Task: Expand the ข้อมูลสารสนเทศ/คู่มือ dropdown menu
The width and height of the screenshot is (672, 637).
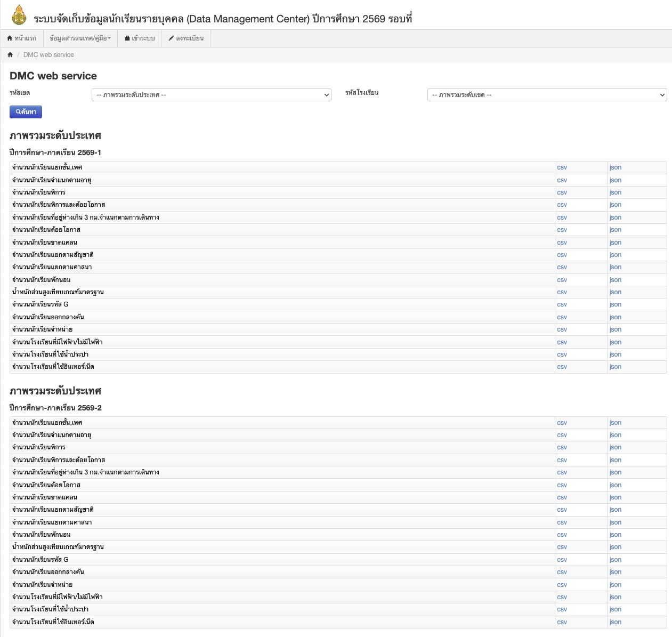Action: [80, 38]
